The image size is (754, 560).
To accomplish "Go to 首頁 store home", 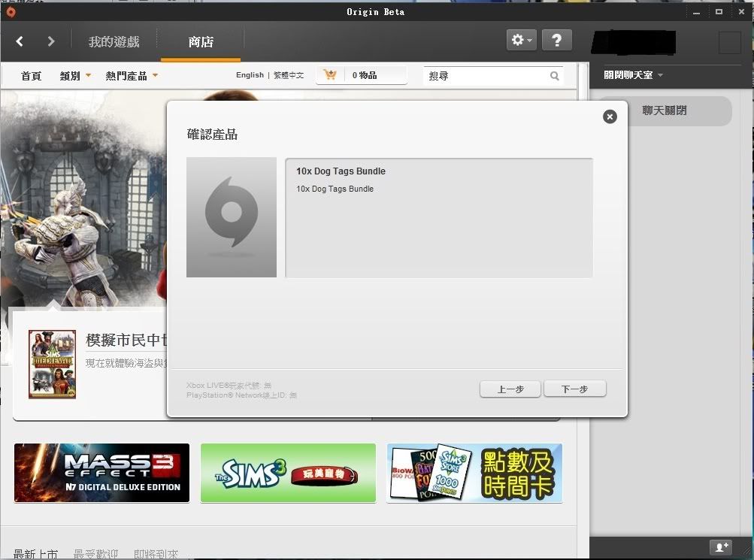I will 31,76.
